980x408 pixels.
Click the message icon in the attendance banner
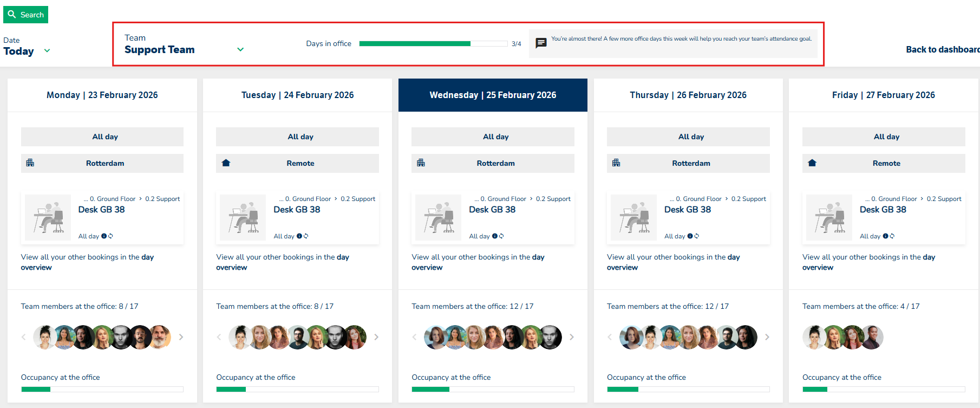pyautogui.click(x=541, y=43)
